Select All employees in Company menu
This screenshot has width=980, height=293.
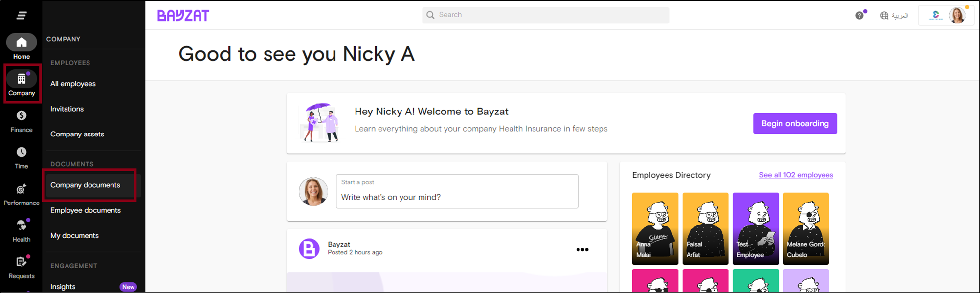[x=73, y=84]
